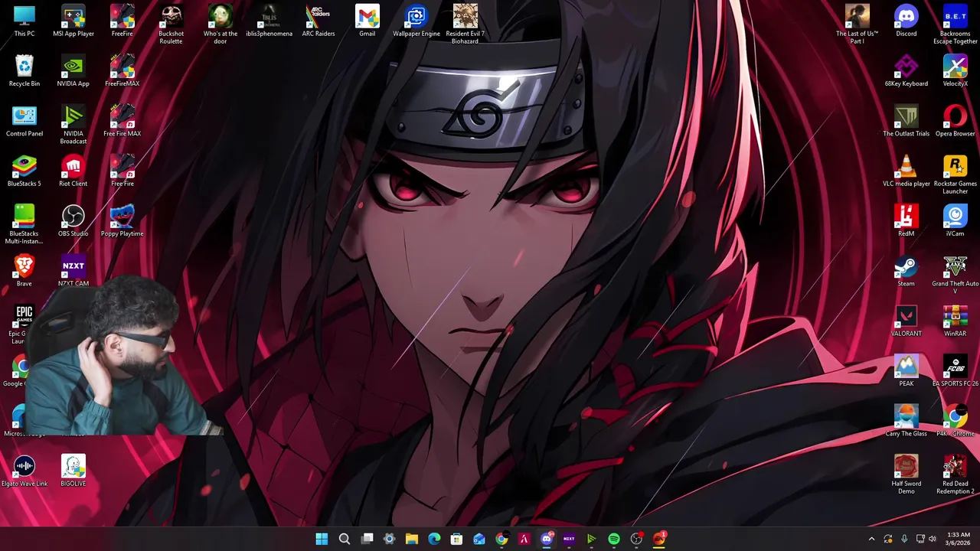980x551 pixels.
Task: Launch Poppy Playtime game
Action: tap(122, 220)
